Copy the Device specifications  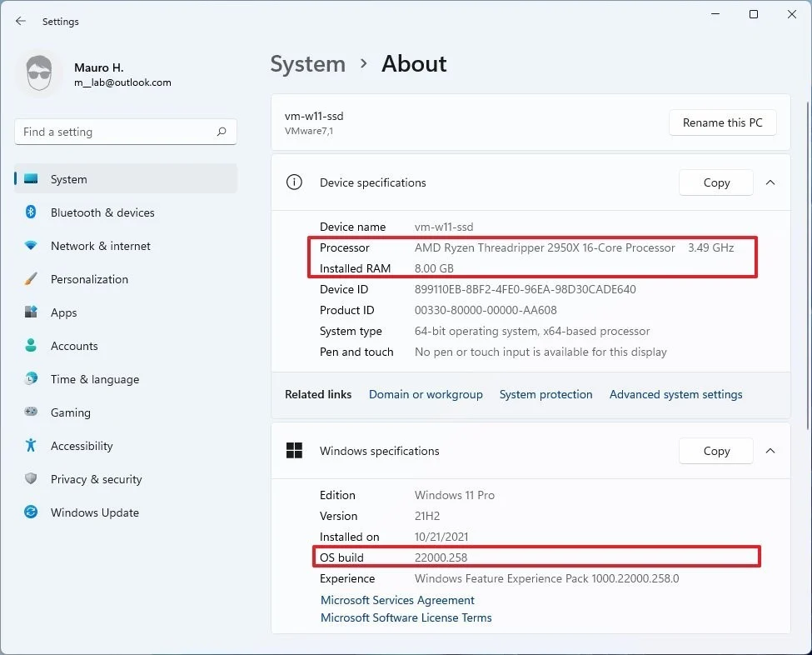716,182
